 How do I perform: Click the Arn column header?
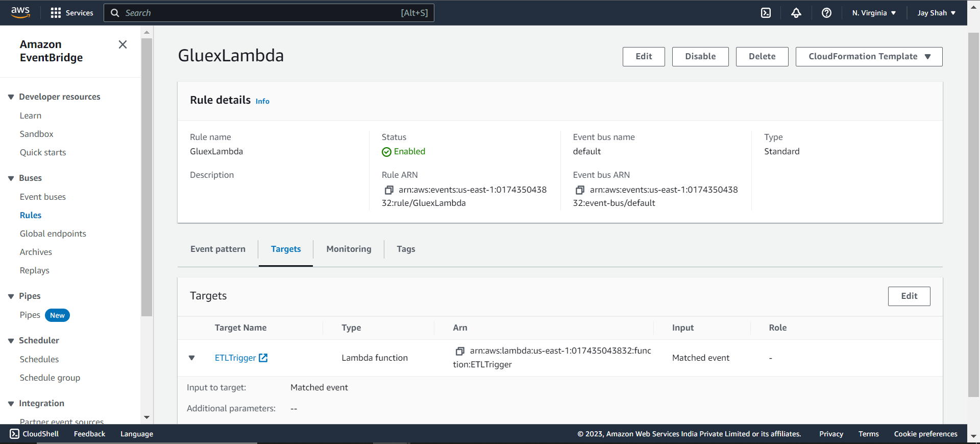coord(460,328)
